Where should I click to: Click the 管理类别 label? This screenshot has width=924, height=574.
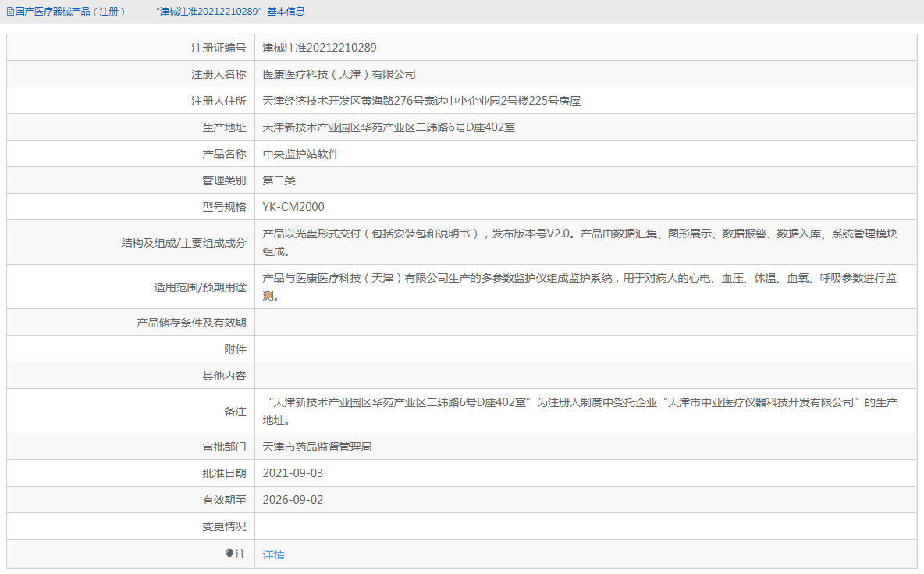pyautogui.click(x=224, y=180)
